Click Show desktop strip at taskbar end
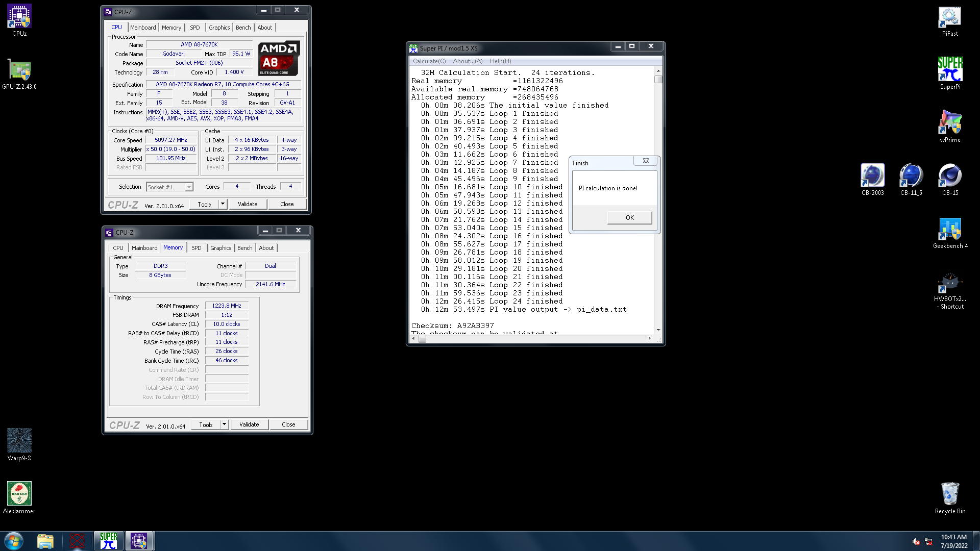The width and height of the screenshot is (980, 551). click(976, 541)
